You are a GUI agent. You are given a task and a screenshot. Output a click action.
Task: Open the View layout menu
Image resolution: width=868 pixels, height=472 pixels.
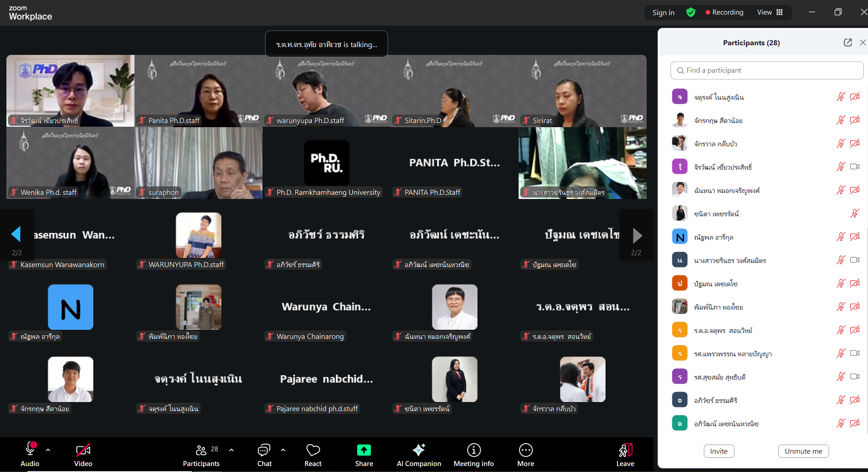(770, 12)
